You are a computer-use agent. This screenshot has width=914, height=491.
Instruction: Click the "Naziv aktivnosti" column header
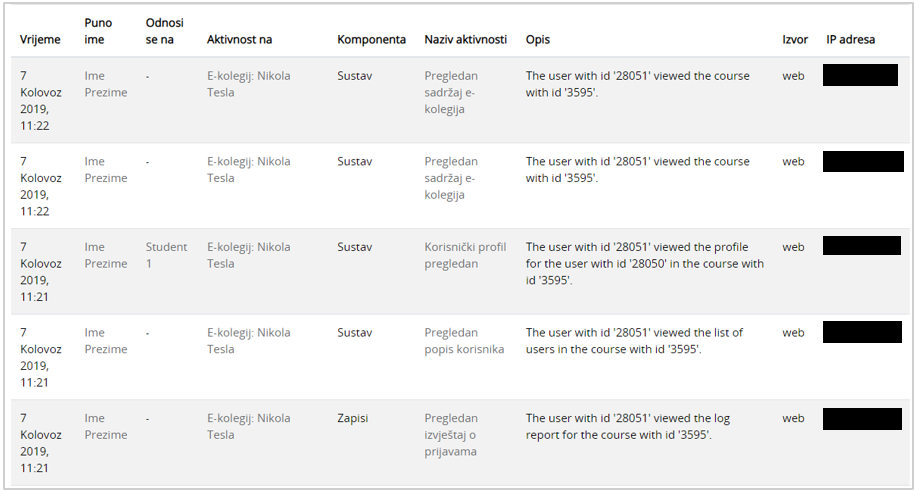point(466,40)
